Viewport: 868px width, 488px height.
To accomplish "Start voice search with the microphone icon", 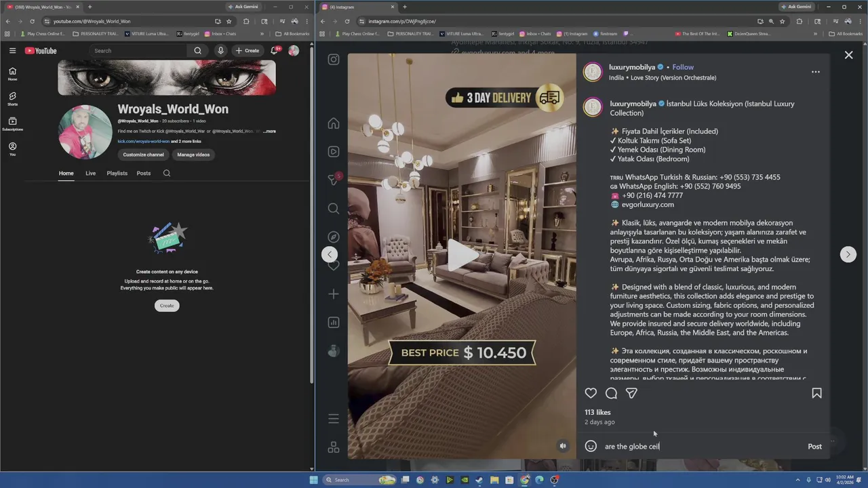I will (220, 51).
